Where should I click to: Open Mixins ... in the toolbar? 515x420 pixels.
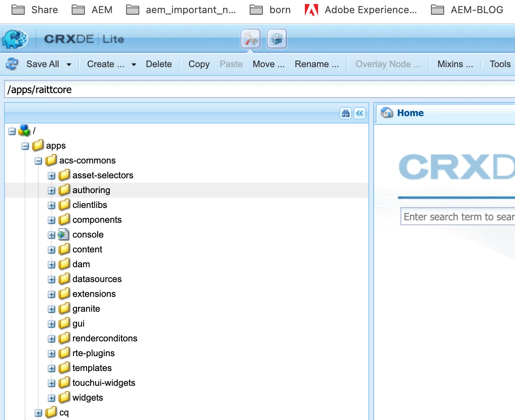click(x=455, y=64)
